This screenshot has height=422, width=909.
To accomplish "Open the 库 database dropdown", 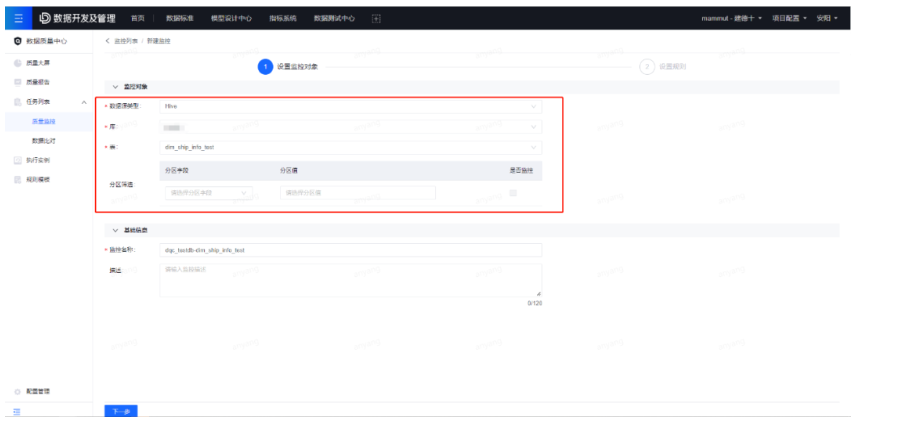I will point(351,127).
